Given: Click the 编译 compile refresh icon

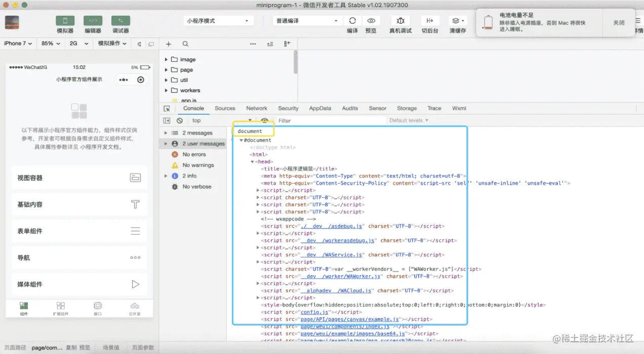Looking at the screenshot, I should click(352, 21).
